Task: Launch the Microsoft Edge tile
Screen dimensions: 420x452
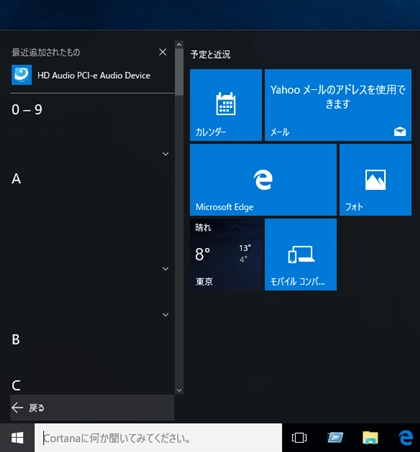Action: (263, 180)
